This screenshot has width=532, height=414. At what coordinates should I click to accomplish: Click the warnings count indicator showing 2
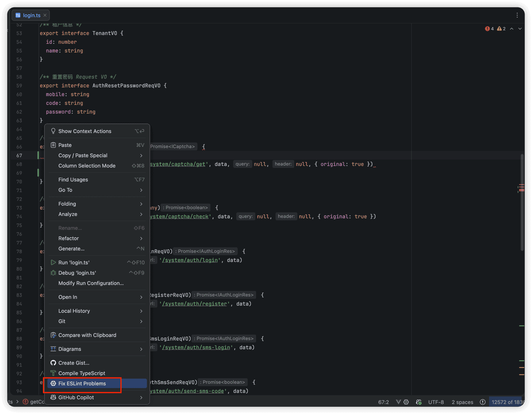coord(501,29)
